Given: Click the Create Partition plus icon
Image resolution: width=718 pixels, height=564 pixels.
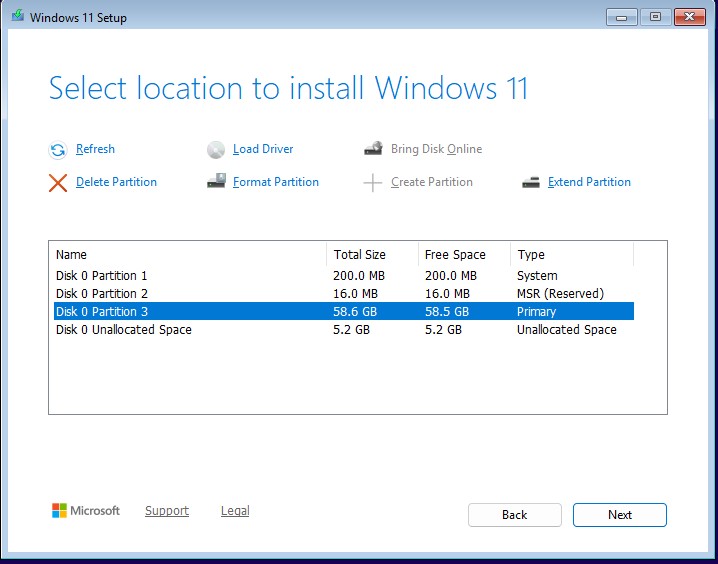Looking at the screenshot, I should pyautogui.click(x=373, y=183).
